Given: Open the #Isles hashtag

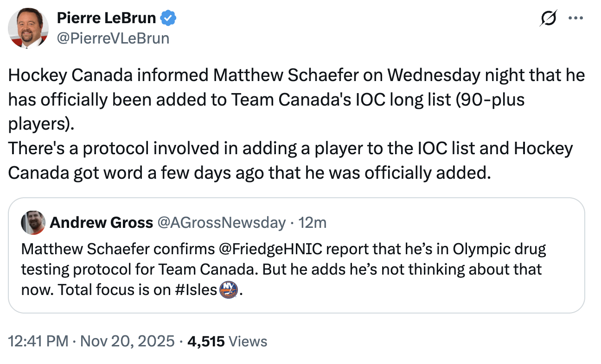Looking at the screenshot, I should click(195, 289).
